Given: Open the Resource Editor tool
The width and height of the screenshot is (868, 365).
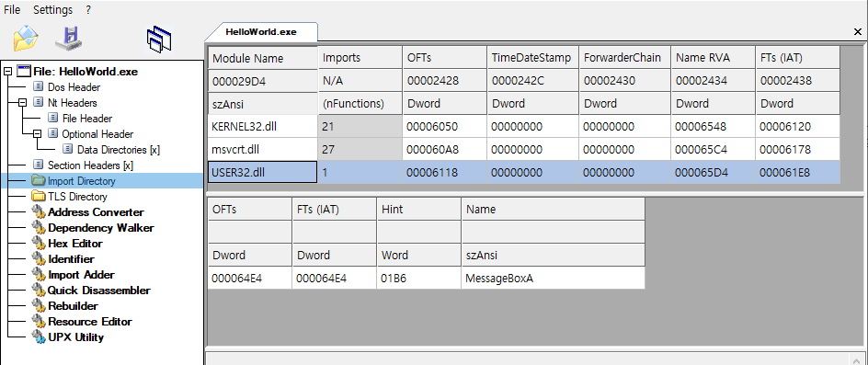Looking at the screenshot, I should coord(90,321).
